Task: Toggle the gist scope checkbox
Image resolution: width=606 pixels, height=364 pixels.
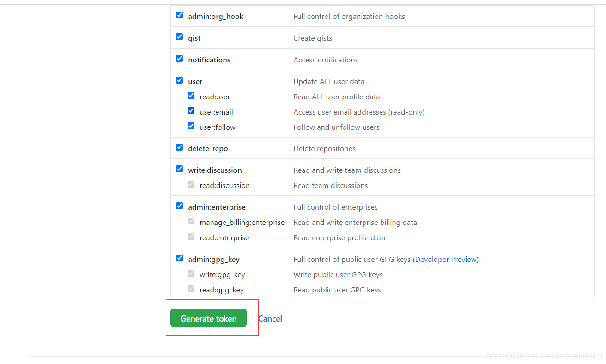Action: [179, 37]
